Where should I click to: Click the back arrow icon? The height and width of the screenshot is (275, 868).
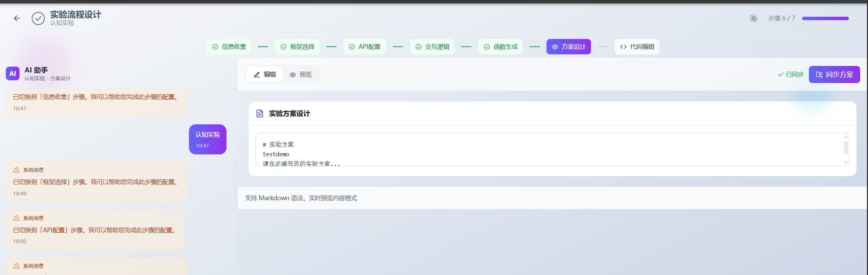click(17, 18)
